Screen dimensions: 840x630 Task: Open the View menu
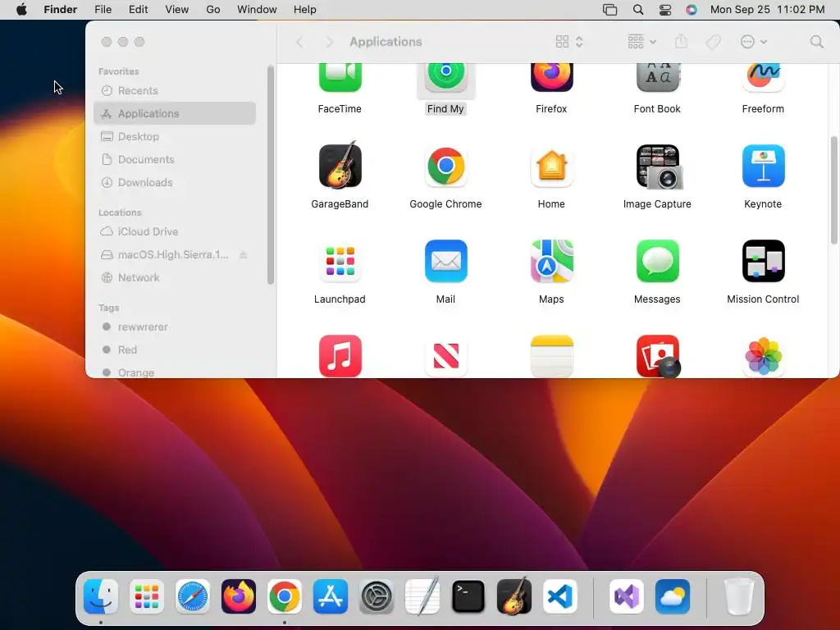pyautogui.click(x=177, y=10)
